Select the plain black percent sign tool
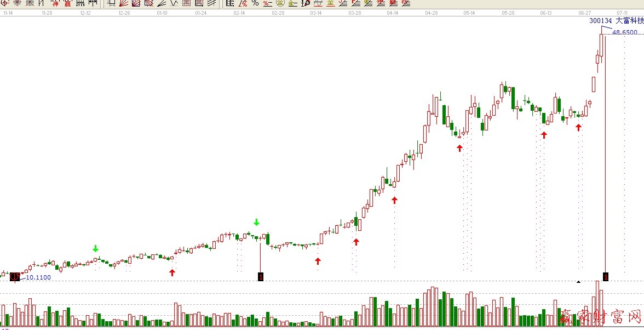644x330 pixels. pyautogui.click(x=255, y=3)
